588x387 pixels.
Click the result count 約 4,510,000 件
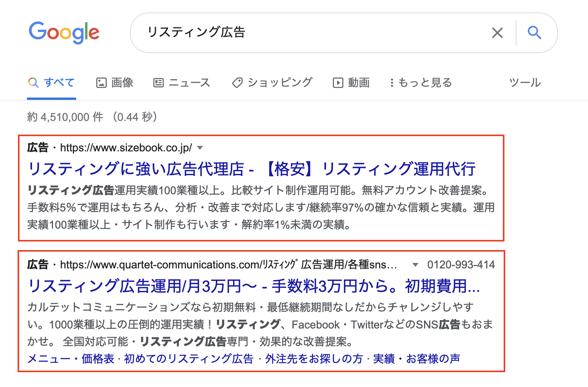pos(65,117)
